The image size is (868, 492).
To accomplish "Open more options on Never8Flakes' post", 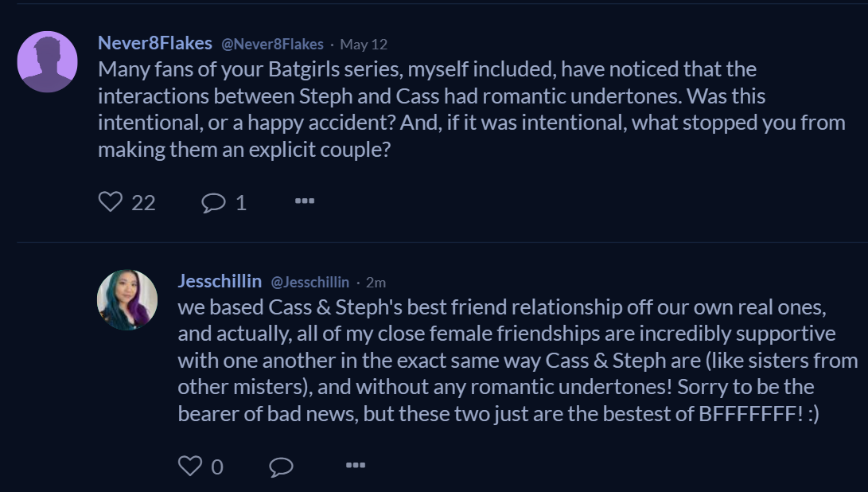I will coord(305,201).
